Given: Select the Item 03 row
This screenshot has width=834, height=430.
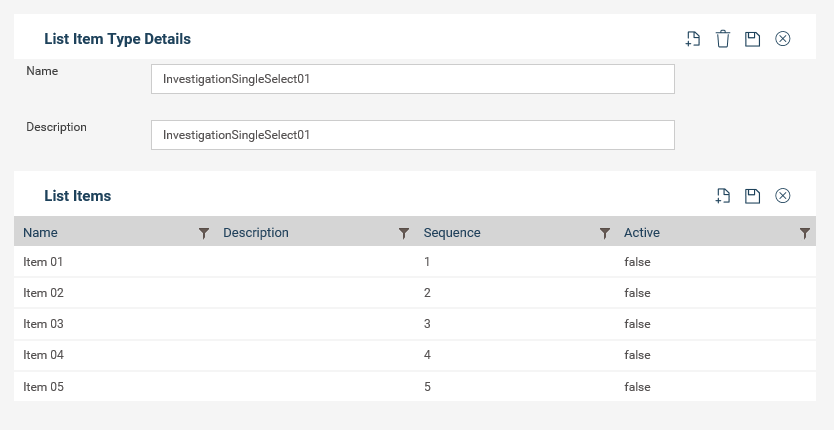Looking at the screenshot, I should 415,324.
